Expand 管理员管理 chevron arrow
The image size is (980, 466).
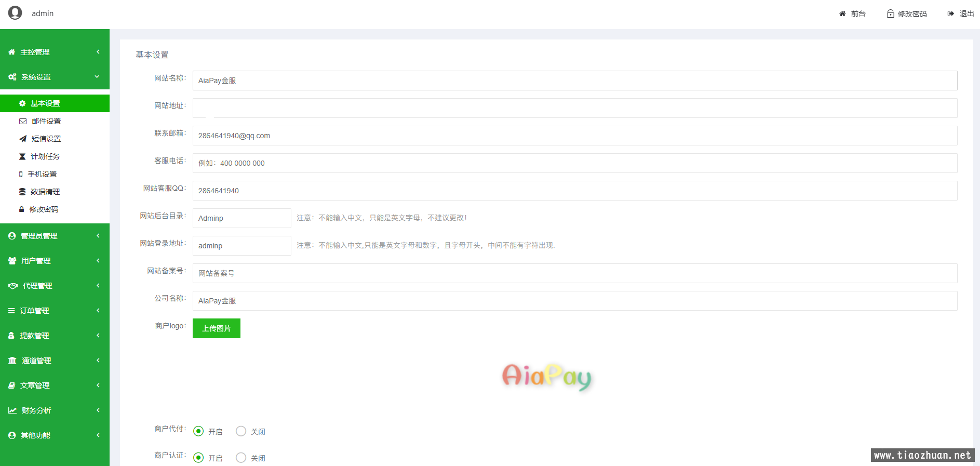(x=98, y=236)
